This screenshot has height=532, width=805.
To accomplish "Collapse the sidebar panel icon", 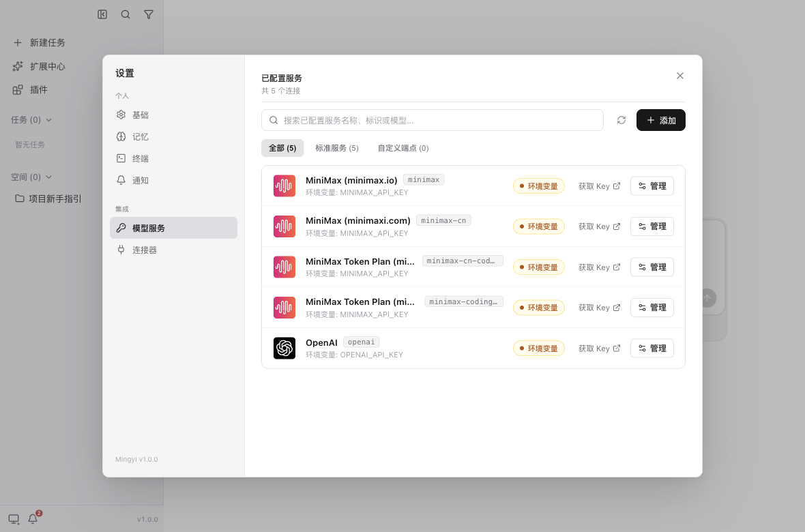I will click(102, 14).
